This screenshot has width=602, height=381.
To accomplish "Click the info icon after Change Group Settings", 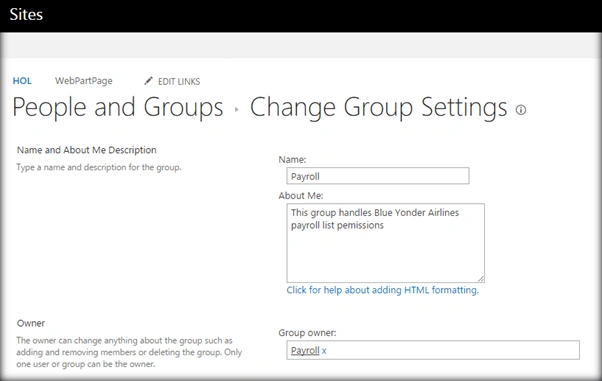I will 521,110.
